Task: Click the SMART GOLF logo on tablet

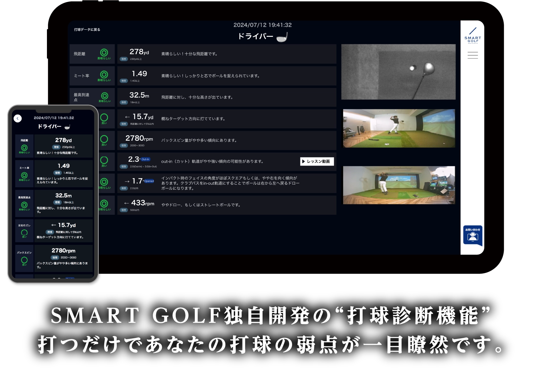Action: (473, 36)
